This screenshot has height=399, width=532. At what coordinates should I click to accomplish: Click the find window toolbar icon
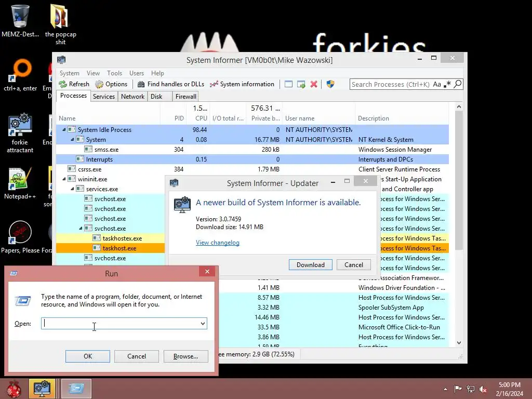coord(288,84)
